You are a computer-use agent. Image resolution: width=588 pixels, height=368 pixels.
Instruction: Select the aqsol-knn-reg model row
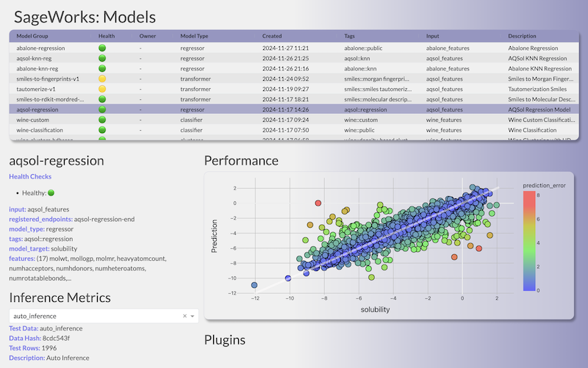[294, 58]
